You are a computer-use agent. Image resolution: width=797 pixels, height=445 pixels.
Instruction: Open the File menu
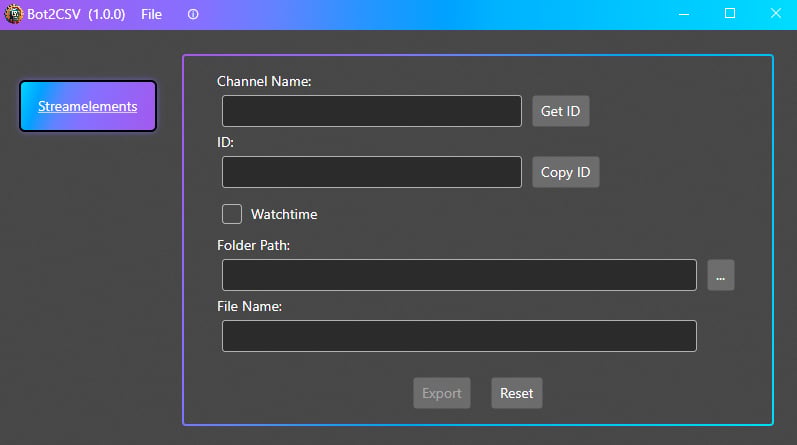(151, 14)
